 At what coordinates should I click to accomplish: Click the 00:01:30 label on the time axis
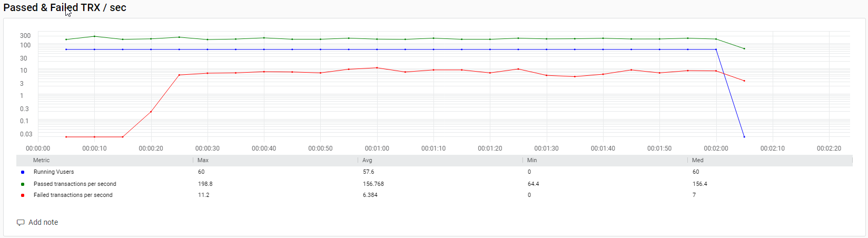point(546,148)
